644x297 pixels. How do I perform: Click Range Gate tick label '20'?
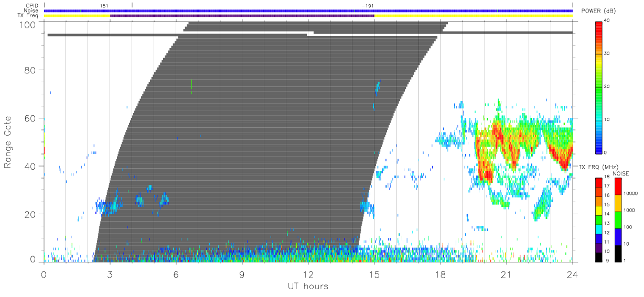30,214
